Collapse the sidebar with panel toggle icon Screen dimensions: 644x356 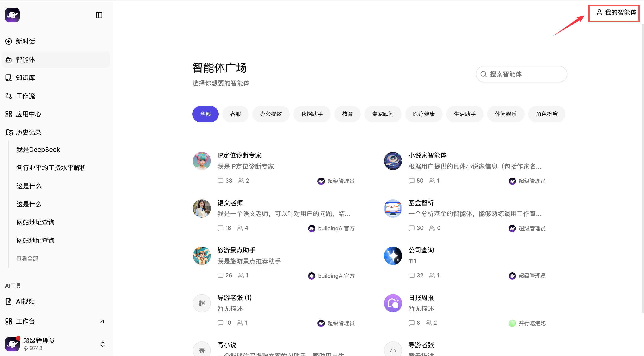pyautogui.click(x=99, y=15)
